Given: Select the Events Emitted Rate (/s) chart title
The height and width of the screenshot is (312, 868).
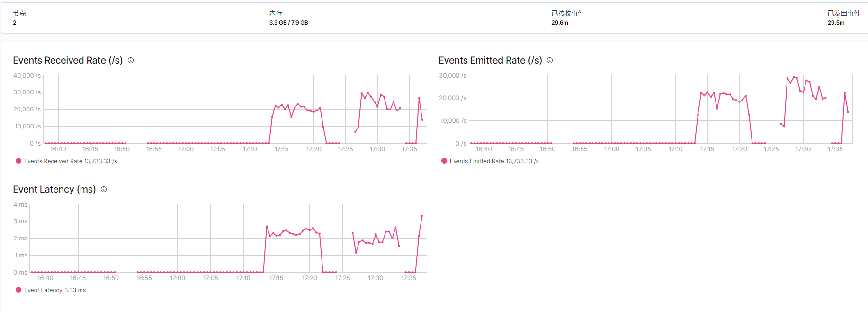Looking at the screenshot, I should pos(490,60).
